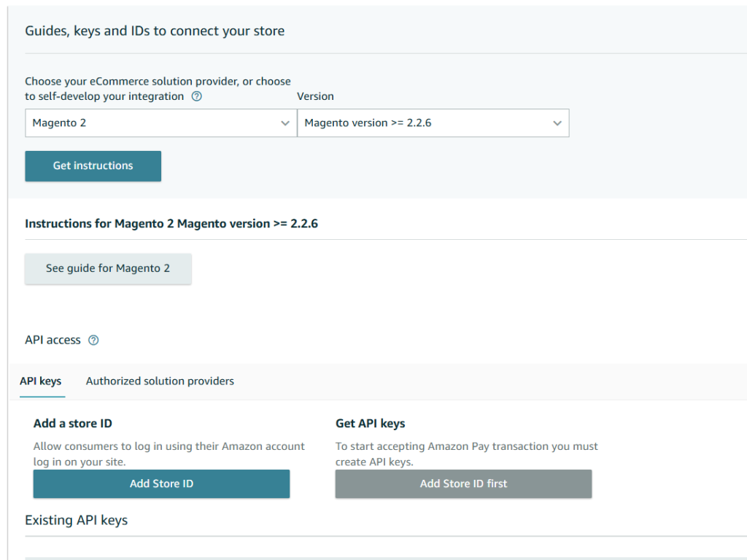Click the Allow consumers to log in description
Viewport: 747px width, 560px height.
pyautogui.click(x=169, y=454)
